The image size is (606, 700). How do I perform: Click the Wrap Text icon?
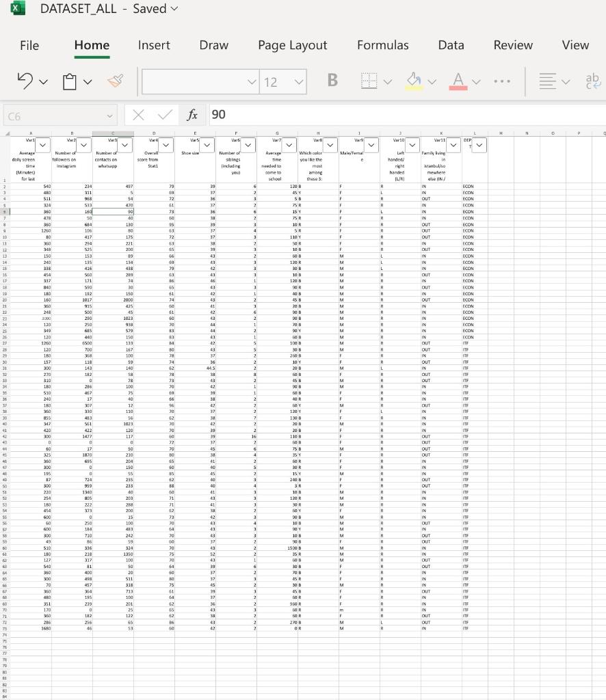591,81
